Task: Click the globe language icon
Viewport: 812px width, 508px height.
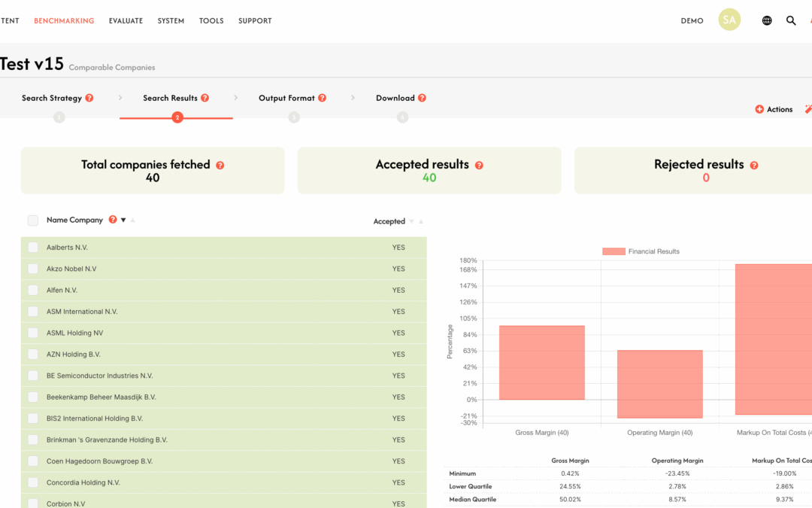Action: point(767,21)
